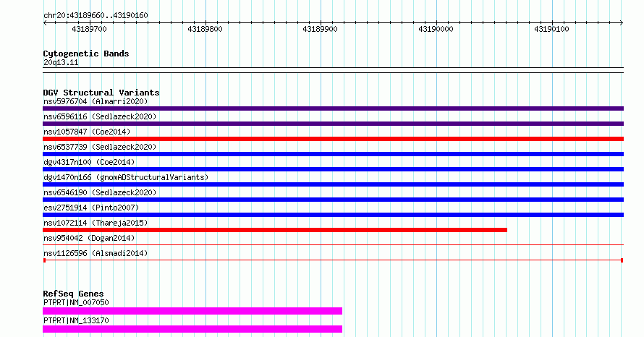The image size is (644, 337).
Task: Click the chr20:43189660..43190160 region label
Action: 96,16
